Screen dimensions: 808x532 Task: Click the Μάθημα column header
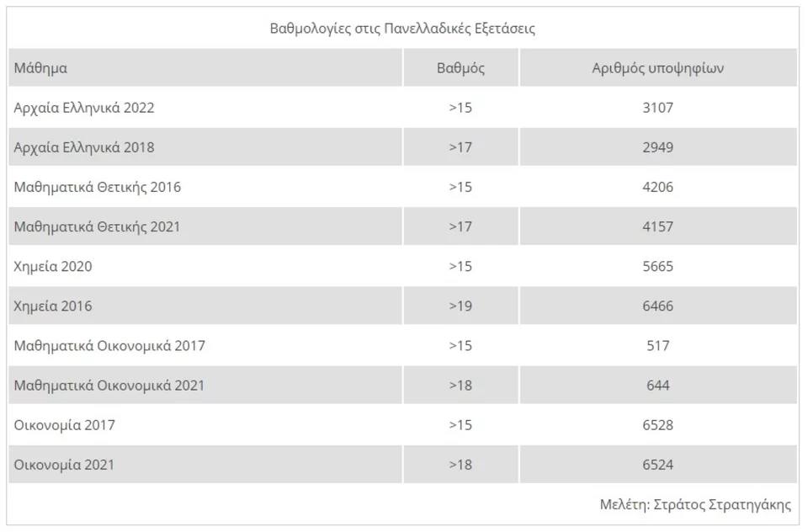click(x=40, y=68)
